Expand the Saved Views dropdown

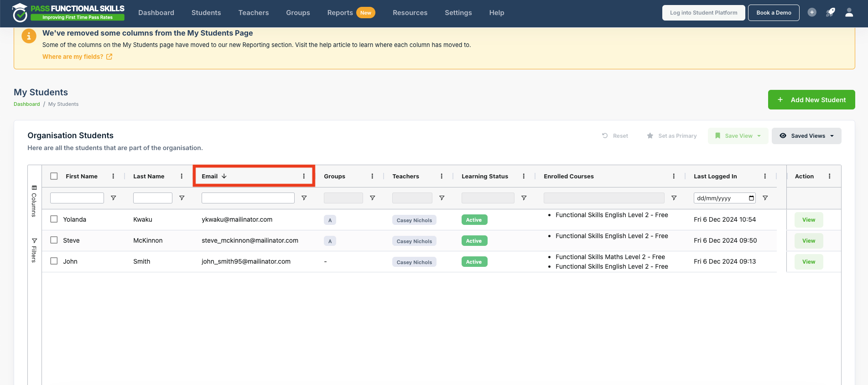[806, 136]
